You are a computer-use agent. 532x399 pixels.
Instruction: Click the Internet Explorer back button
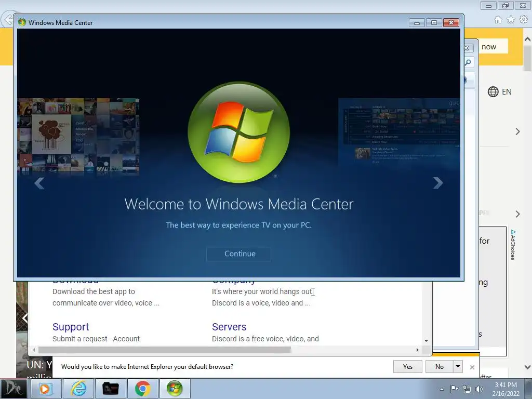click(7, 20)
